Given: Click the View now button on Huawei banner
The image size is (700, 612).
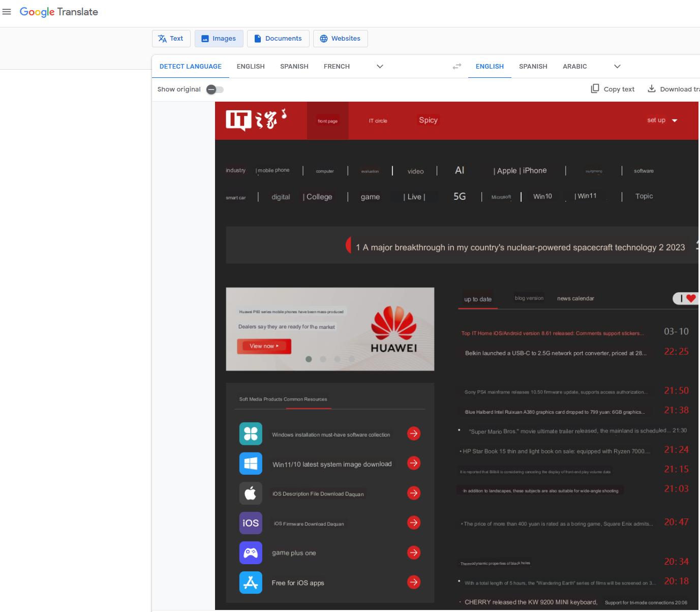Looking at the screenshot, I should (264, 346).
